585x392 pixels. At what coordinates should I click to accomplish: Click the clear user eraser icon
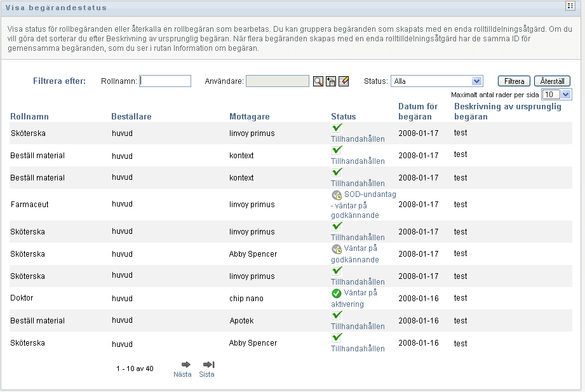tap(344, 81)
